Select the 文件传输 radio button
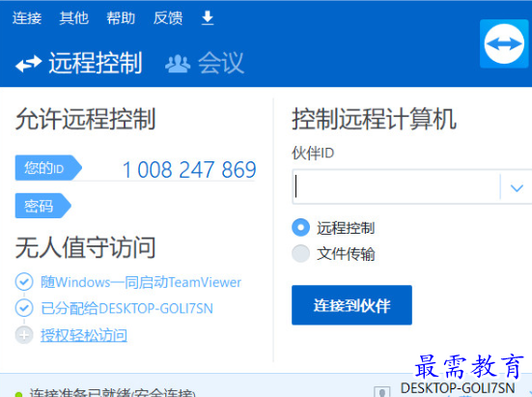Screen dimensions: 532x397 click(300, 253)
